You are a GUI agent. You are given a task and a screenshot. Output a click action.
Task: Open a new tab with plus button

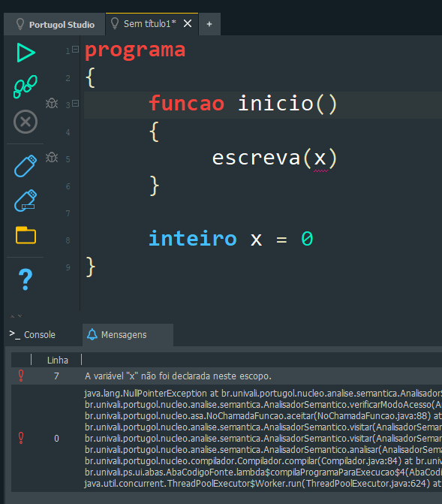(x=209, y=24)
